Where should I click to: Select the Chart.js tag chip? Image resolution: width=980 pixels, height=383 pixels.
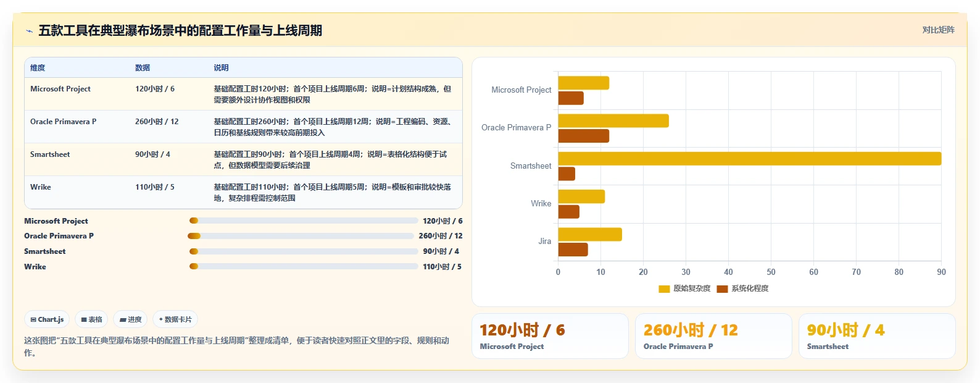pyautogui.click(x=47, y=319)
